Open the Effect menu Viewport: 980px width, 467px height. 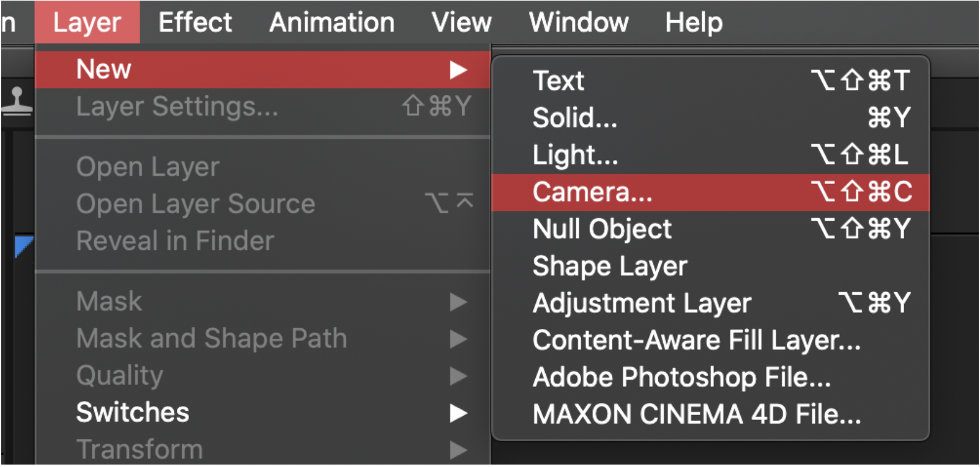tap(195, 23)
